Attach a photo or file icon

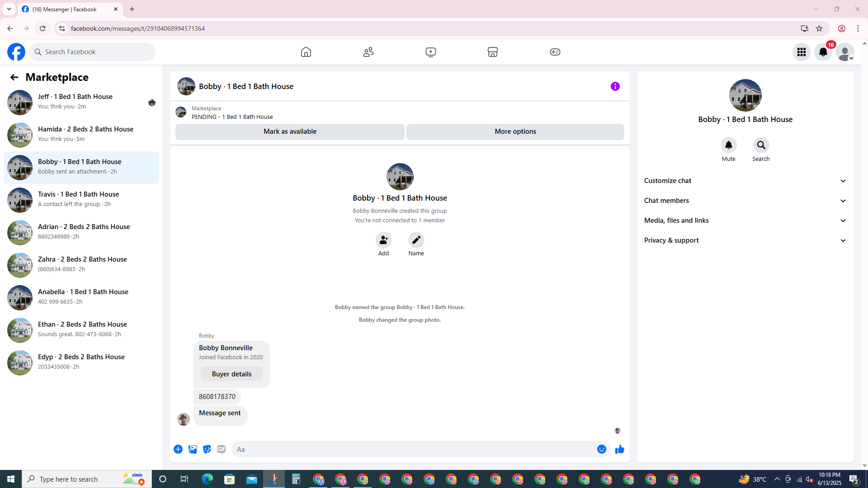point(193,449)
